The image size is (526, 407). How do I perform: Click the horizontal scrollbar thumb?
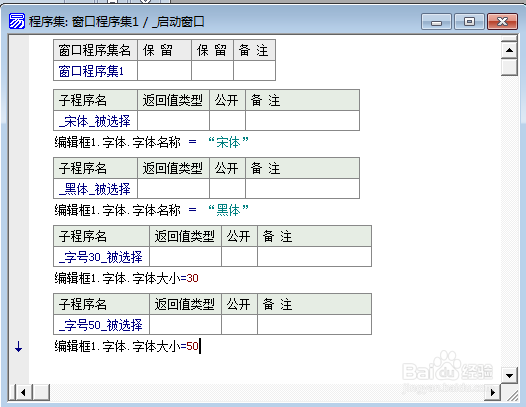41,392
